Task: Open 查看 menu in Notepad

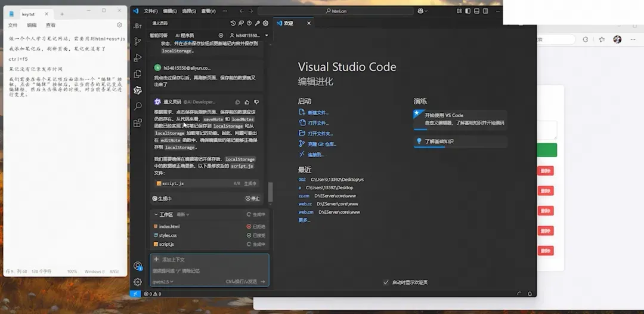Action: point(51,25)
